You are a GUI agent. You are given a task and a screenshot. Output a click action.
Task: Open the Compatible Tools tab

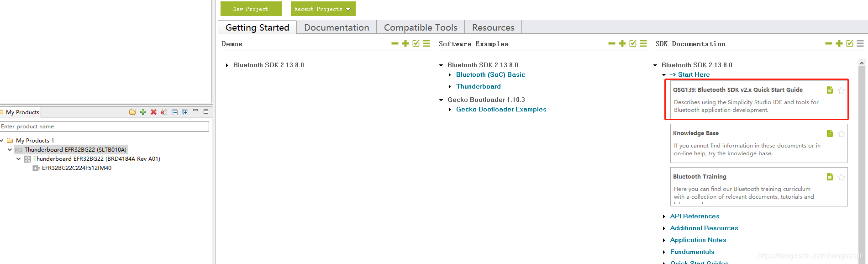tap(421, 27)
